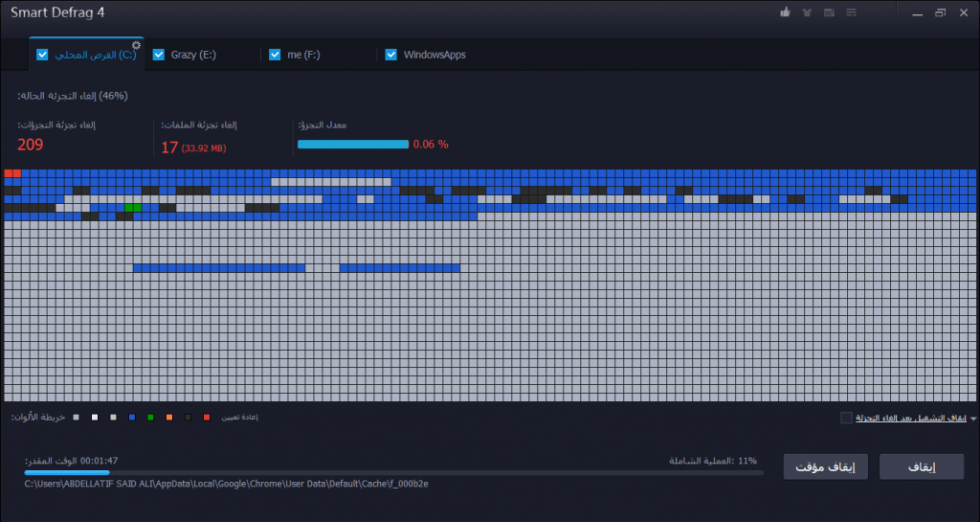The height and width of the screenshot is (522, 980).
Task: Pick the black legend color swatch
Action: [189, 417]
